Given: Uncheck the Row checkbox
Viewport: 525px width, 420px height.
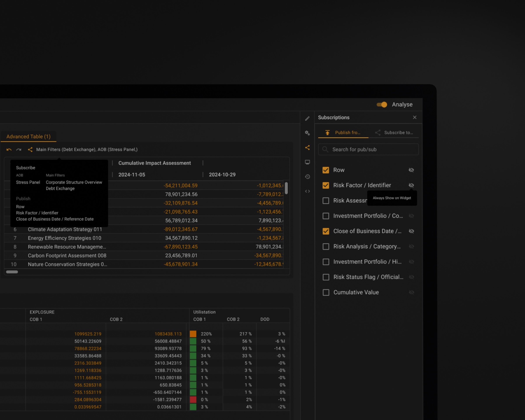Looking at the screenshot, I should [x=325, y=170].
